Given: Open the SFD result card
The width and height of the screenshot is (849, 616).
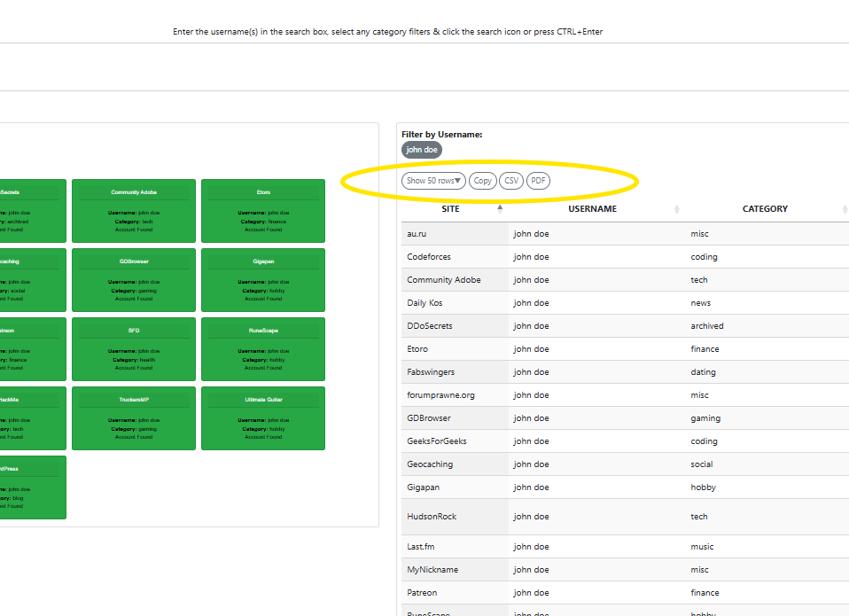Looking at the screenshot, I should coord(134,349).
